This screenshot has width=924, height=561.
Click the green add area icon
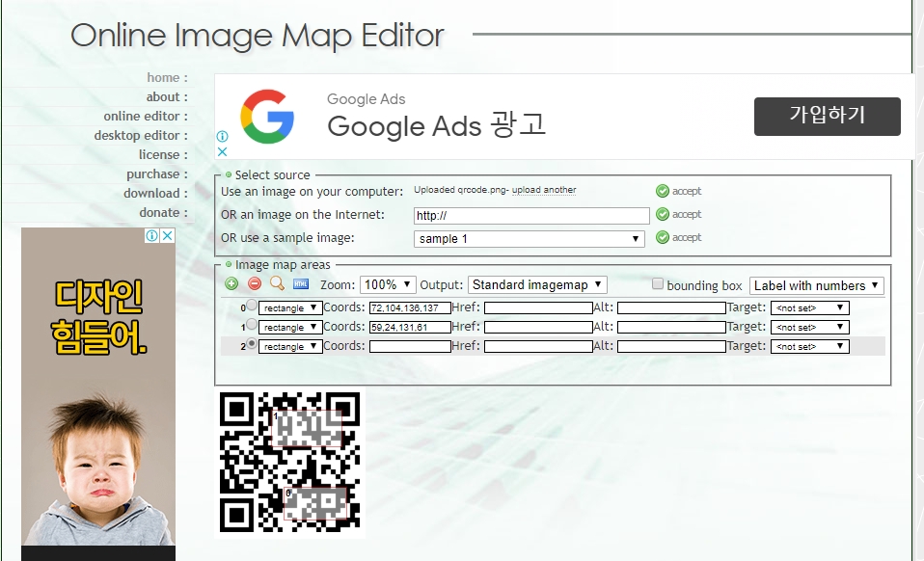click(231, 283)
